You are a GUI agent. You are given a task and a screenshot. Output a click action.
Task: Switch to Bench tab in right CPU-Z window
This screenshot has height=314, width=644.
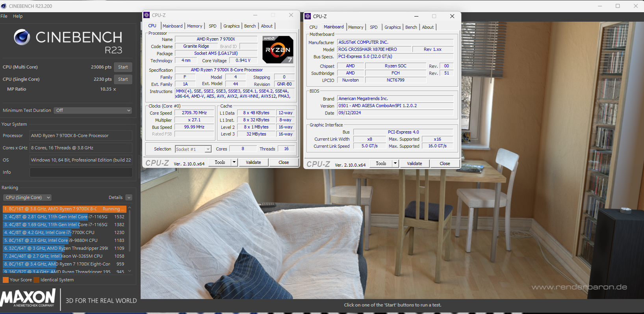[411, 27]
